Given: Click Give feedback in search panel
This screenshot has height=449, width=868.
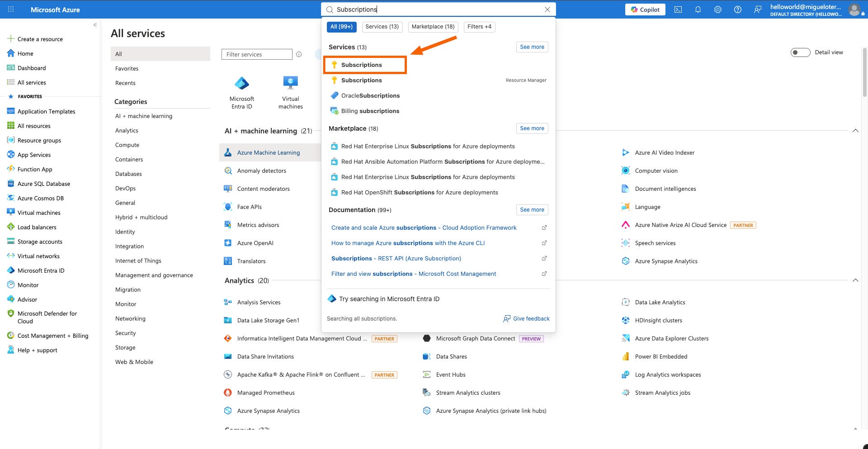Looking at the screenshot, I should point(526,319).
